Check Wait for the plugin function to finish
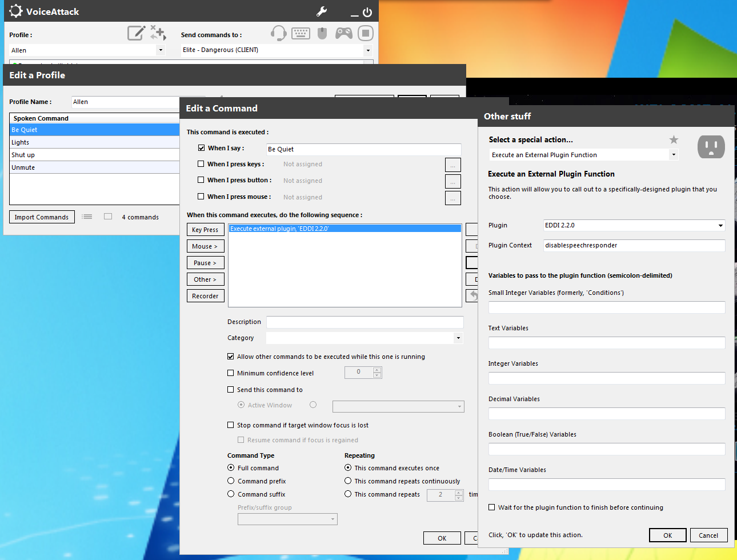 click(492, 507)
